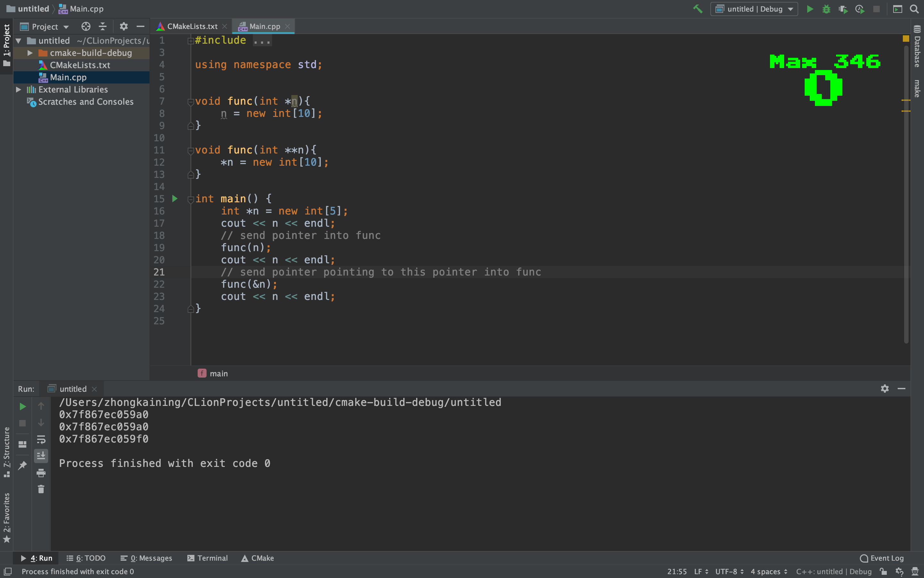The width and height of the screenshot is (924, 578).
Task: Open the Event Log
Action: [882, 558]
